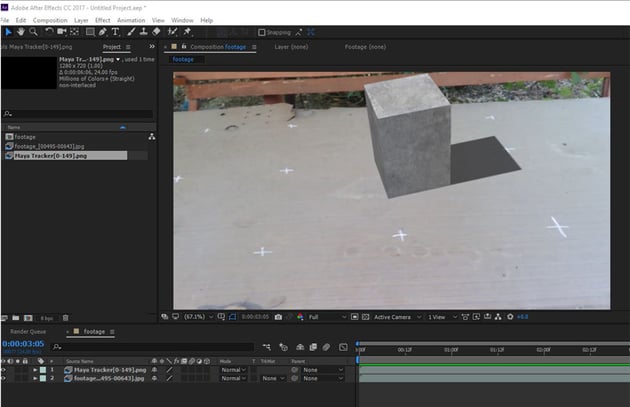
Task: Click the reset exposure icon in viewer
Action: [510, 317]
